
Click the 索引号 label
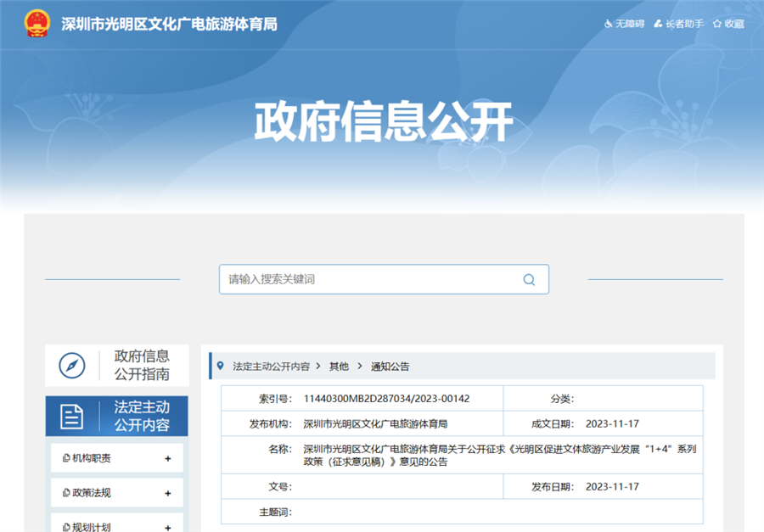pos(275,399)
